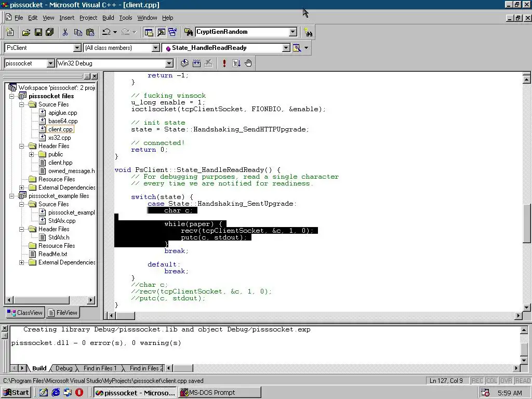532x399 pixels.
Task: Run program with the red exclamation icon
Action: 224,63
